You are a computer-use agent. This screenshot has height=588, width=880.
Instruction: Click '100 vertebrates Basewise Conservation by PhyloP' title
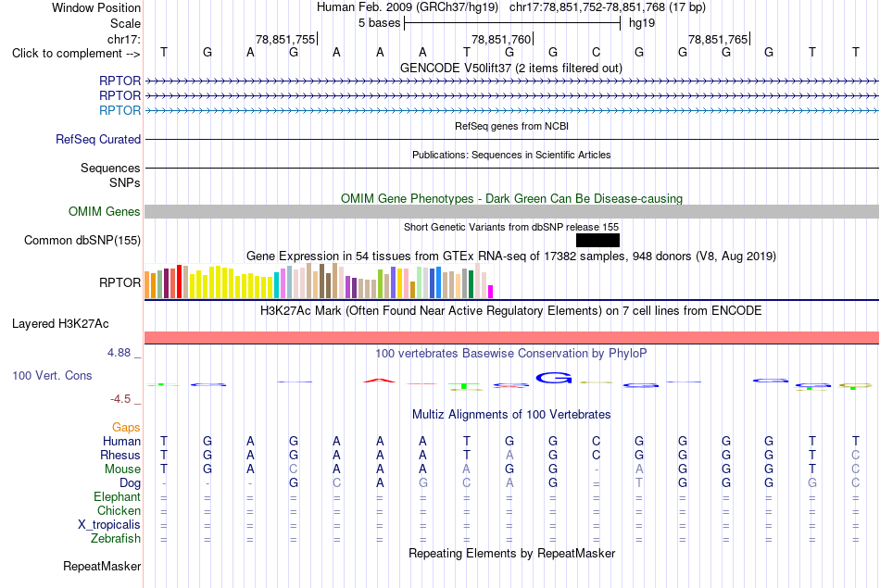(x=511, y=354)
